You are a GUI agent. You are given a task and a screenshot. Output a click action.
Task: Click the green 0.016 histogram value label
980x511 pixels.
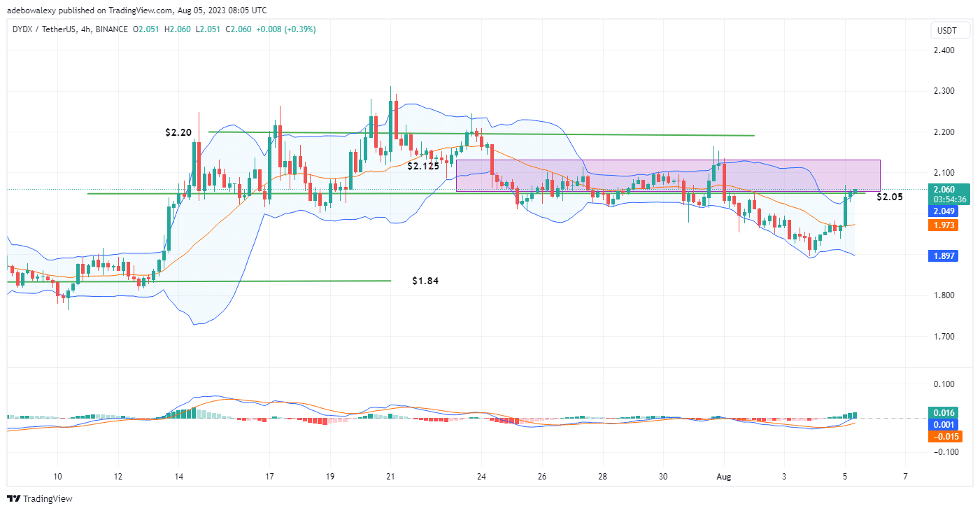(x=944, y=413)
